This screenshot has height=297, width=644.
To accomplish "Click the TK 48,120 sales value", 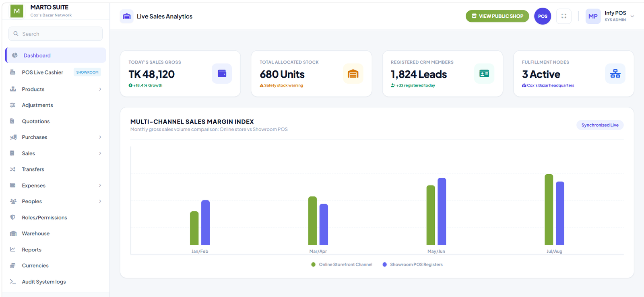I will click(x=152, y=74).
